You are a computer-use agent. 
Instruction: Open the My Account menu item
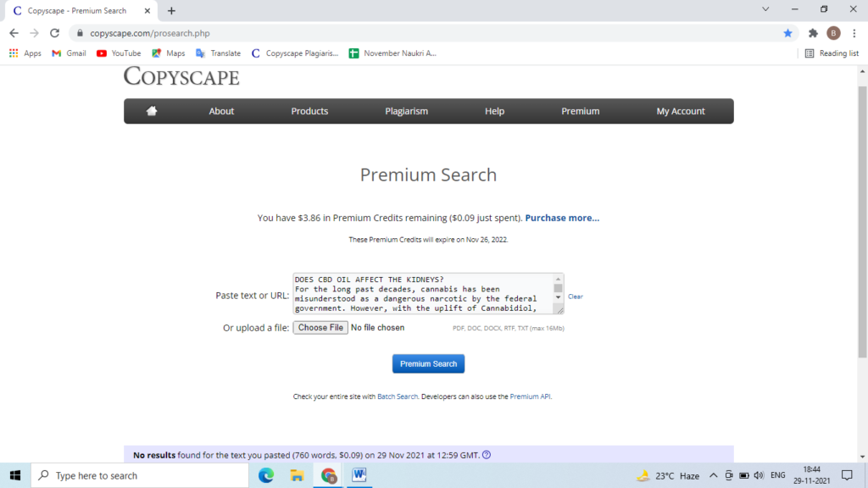pyautogui.click(x=681, y=111)
